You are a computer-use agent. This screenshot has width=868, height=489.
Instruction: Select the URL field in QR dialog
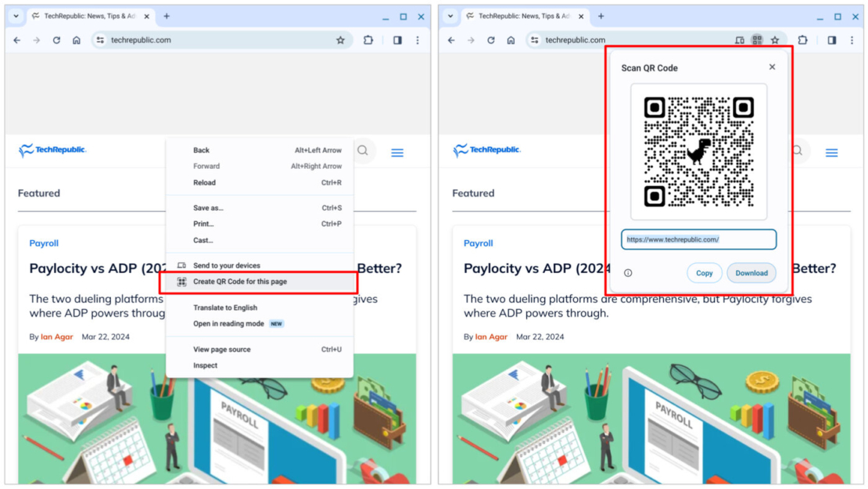698,239
